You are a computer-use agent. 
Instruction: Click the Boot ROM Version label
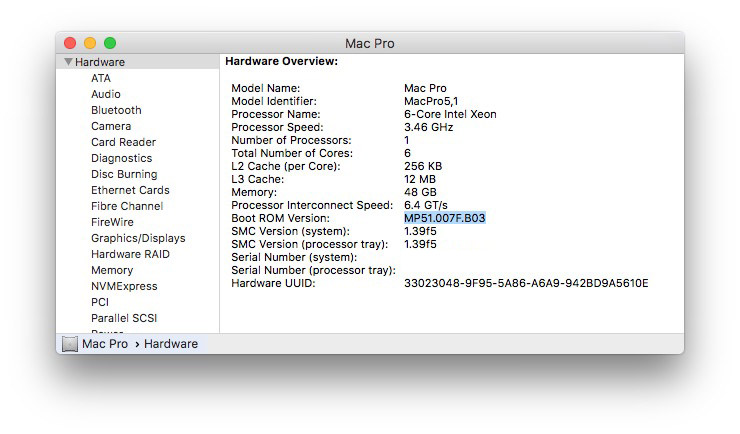click(280, 218)
